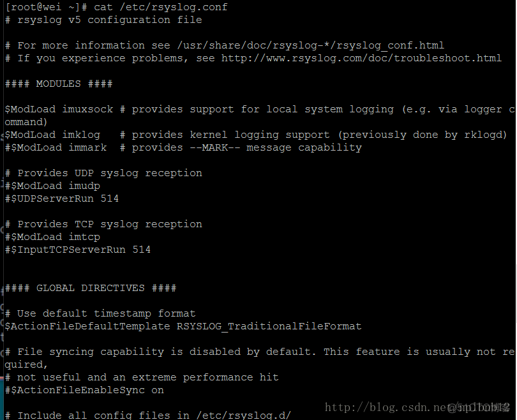The width and height of the screenshot is (517, 420).
Task: Click the #### GLOBAL DIRECTIVES #### heading
Action: coord(91,288)
